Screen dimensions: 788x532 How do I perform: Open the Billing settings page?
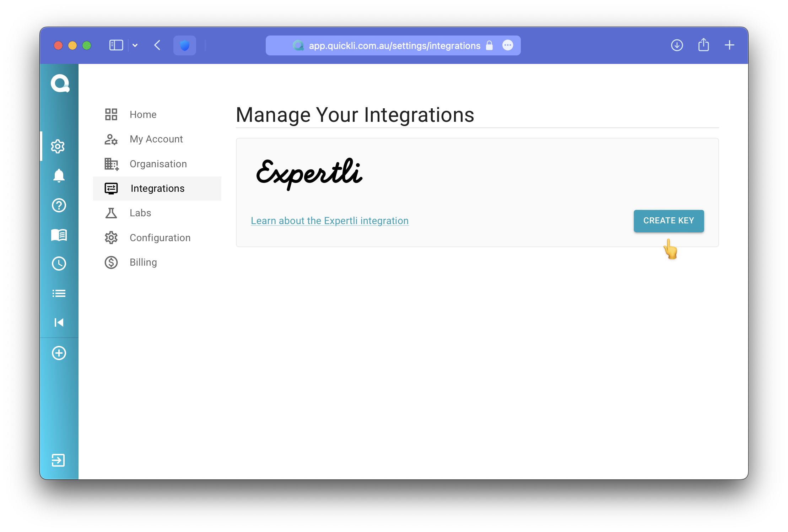pos(143,262)
